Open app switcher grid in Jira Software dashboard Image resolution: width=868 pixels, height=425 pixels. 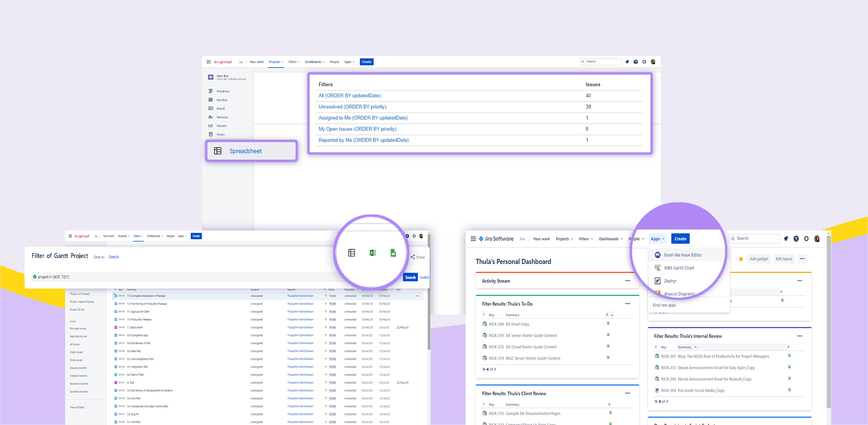473,239
